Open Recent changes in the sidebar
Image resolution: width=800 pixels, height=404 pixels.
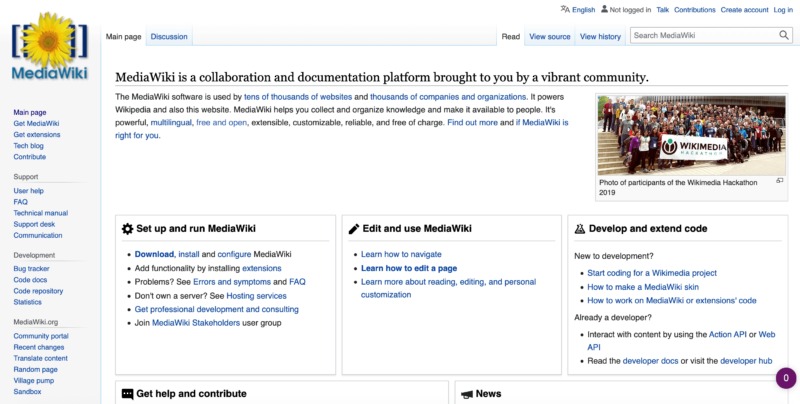point(40,347)
